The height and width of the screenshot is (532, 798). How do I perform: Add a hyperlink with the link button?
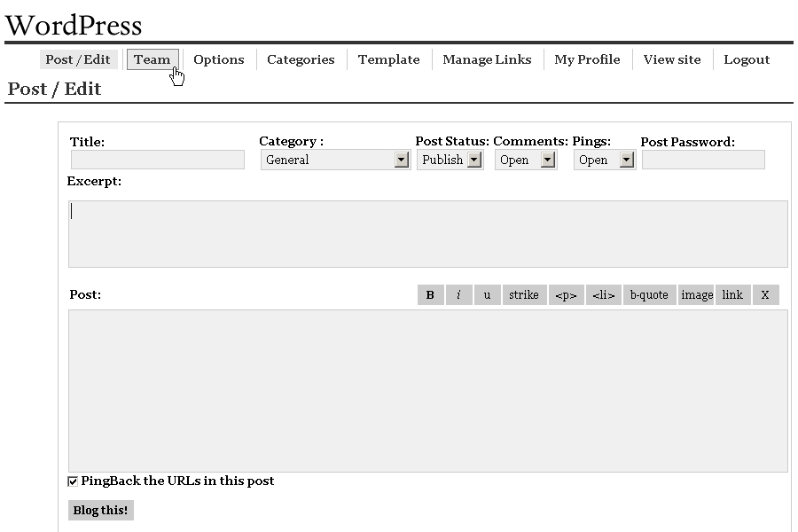(732, 295)
